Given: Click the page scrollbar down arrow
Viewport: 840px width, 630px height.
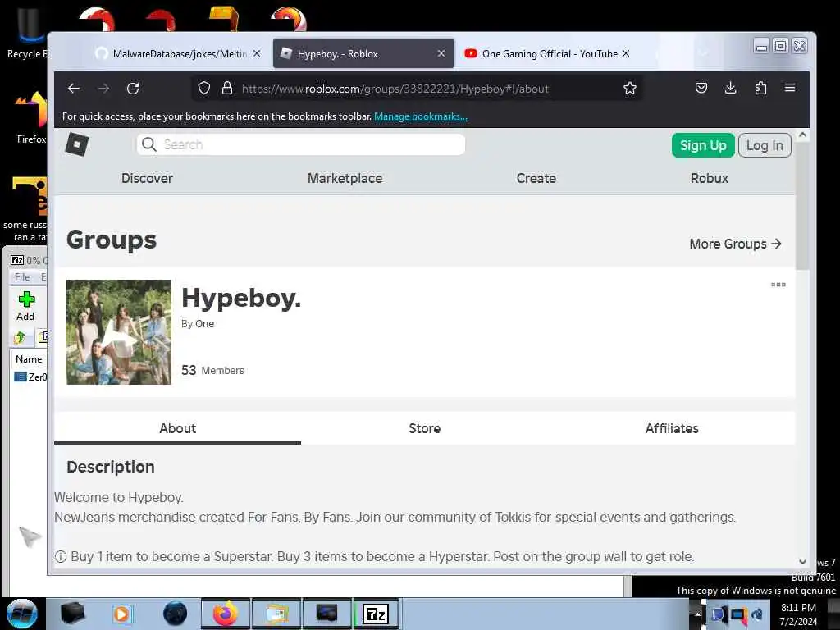Looking at the screenshot, I should 802,561.
